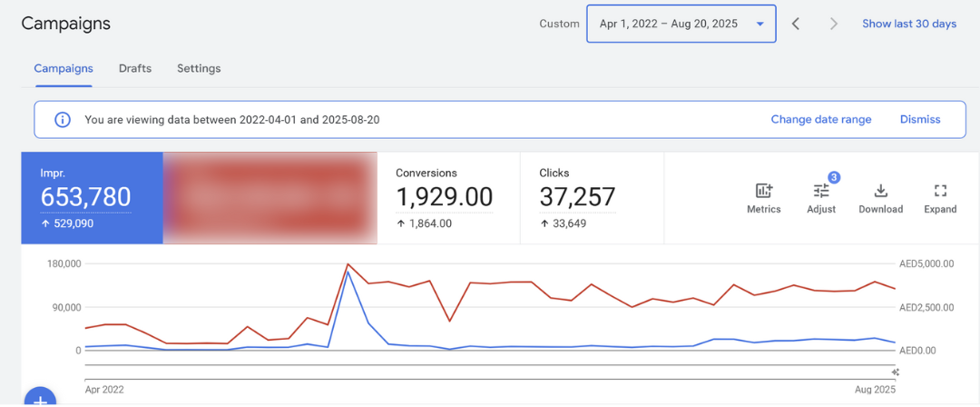The width and height of the screenshot is (980, 407).
Task: Download the chart data
Action: click(880, 197)
